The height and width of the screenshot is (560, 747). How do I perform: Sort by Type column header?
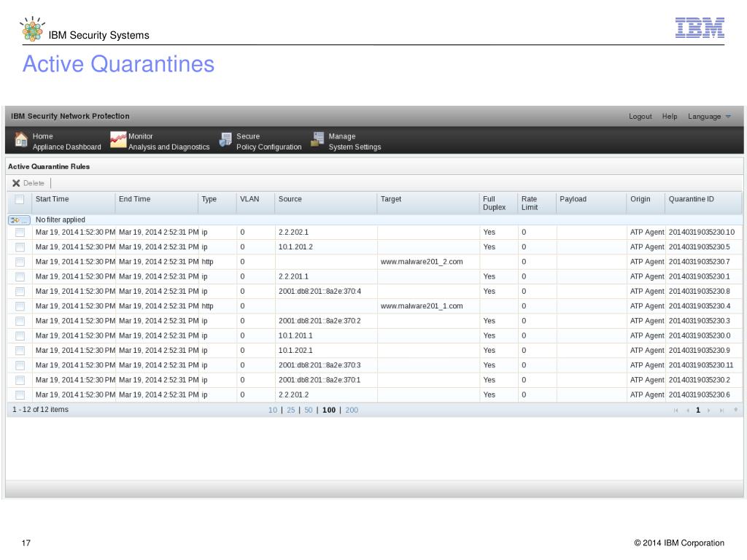pyautogui.click(x=217, y=203)
